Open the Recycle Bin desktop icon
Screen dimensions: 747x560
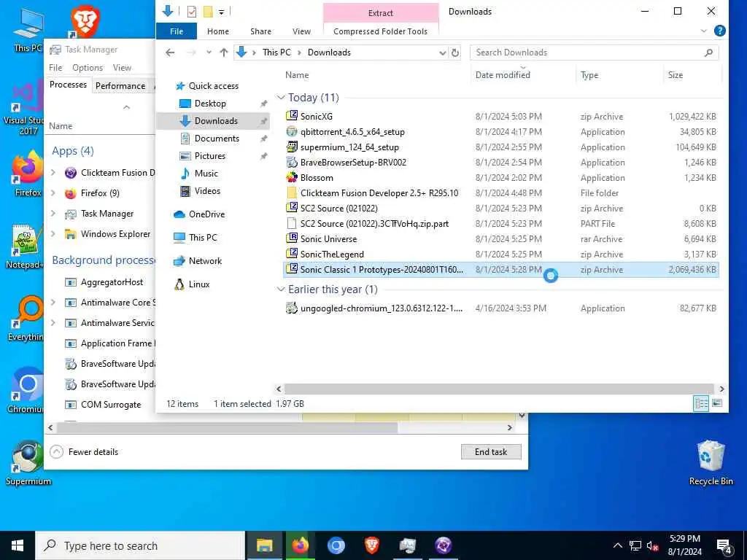711,462
